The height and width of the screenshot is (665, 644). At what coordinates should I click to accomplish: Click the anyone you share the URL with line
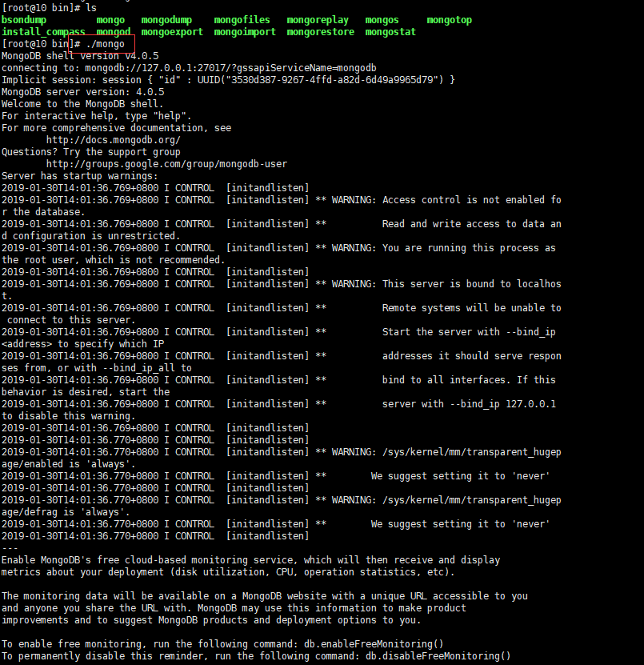click(x=234, y=608)
